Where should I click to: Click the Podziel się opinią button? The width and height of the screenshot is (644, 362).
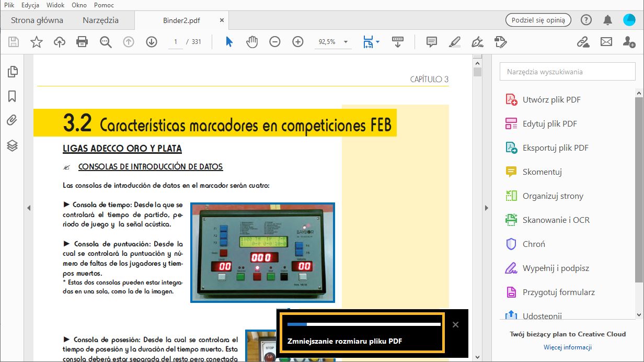pos(538,20)
